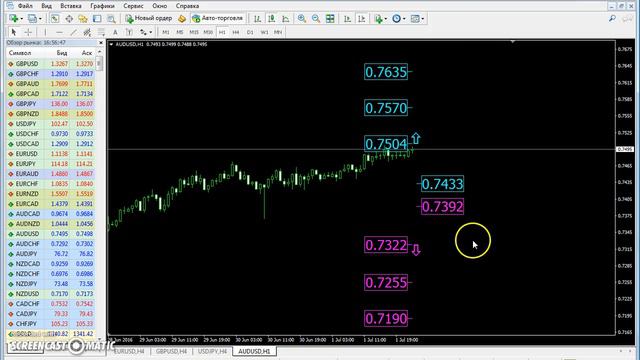Click the Новый ордер button
640x360 pixels.
coord(149,18)
